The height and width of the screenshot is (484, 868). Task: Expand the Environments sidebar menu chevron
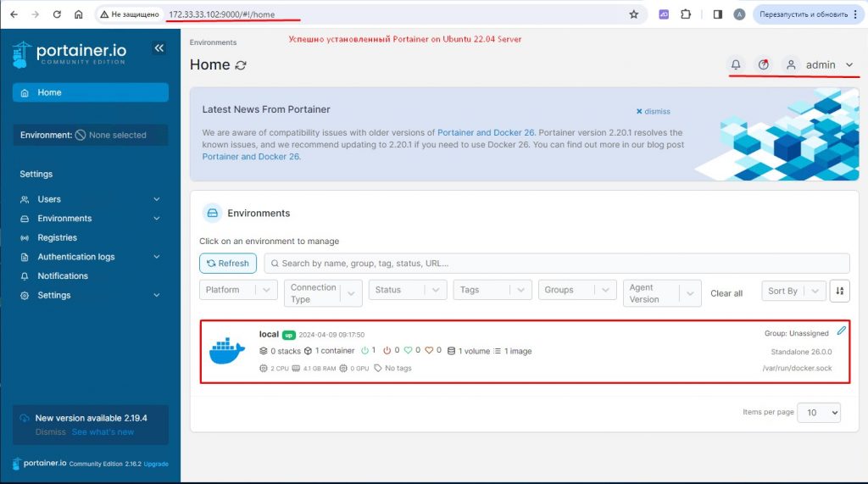coord(157,219)
